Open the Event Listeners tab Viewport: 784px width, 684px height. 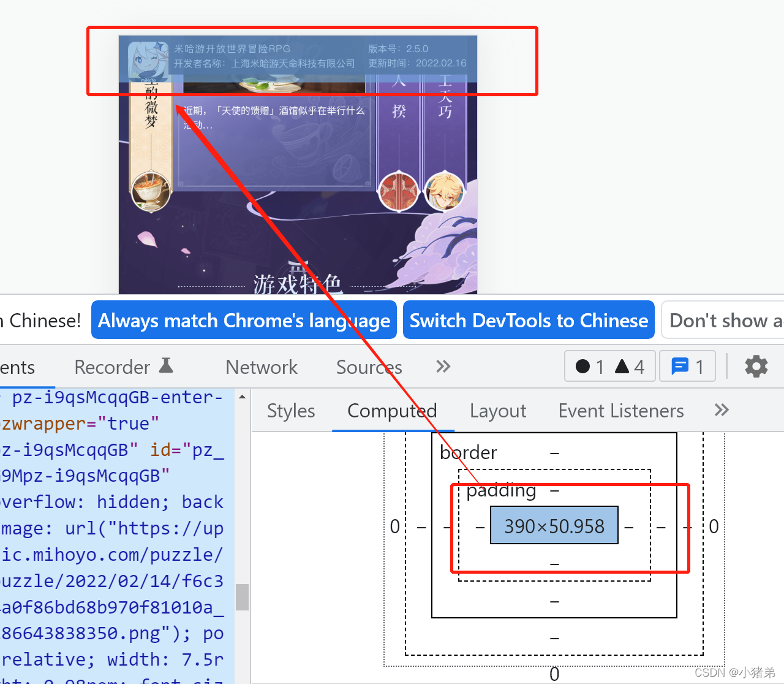click(x=621, y=411)
